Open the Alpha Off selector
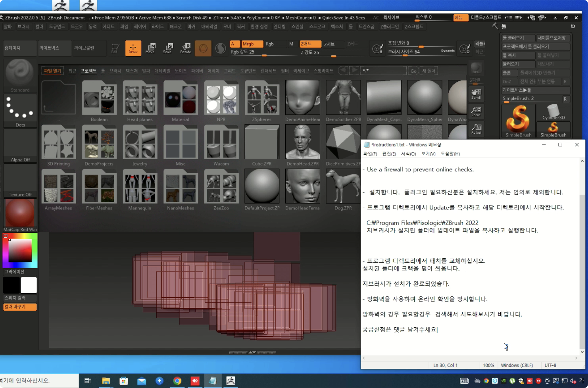This screenshot has width=588, height=388. click(x=20, y=146)
